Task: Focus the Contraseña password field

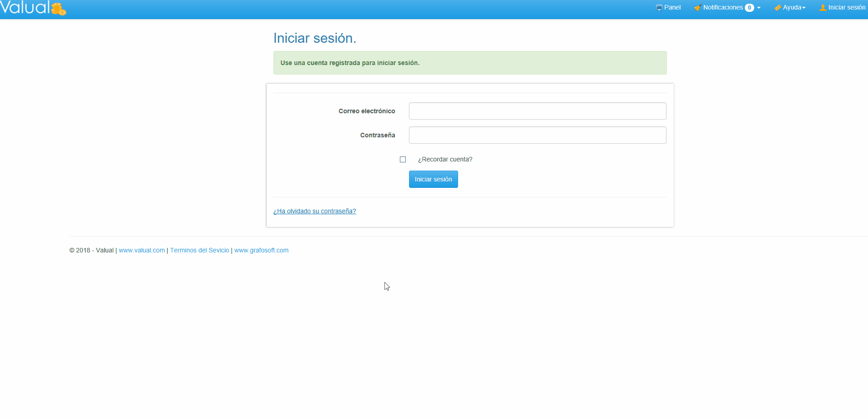Action: click(537, 135)
